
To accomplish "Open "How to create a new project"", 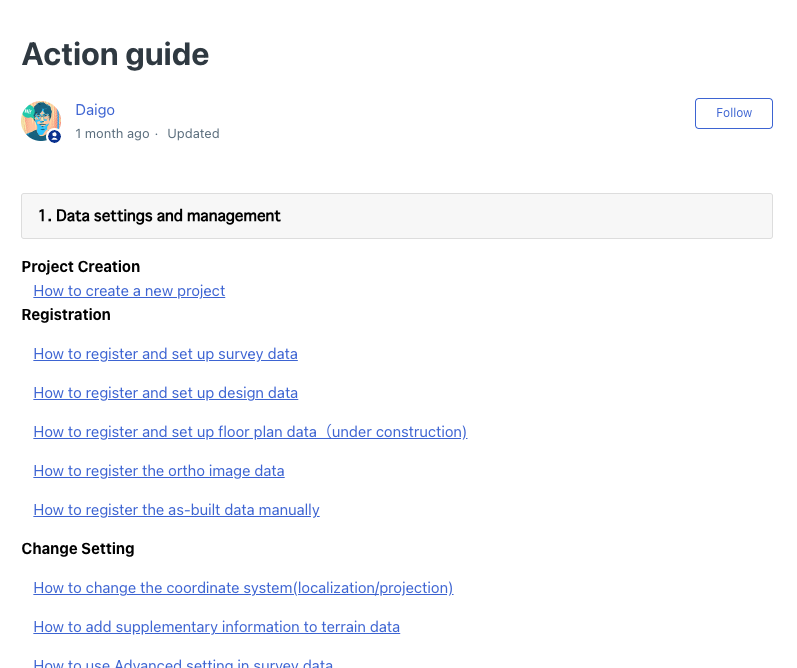I will (x=129, y=291).
